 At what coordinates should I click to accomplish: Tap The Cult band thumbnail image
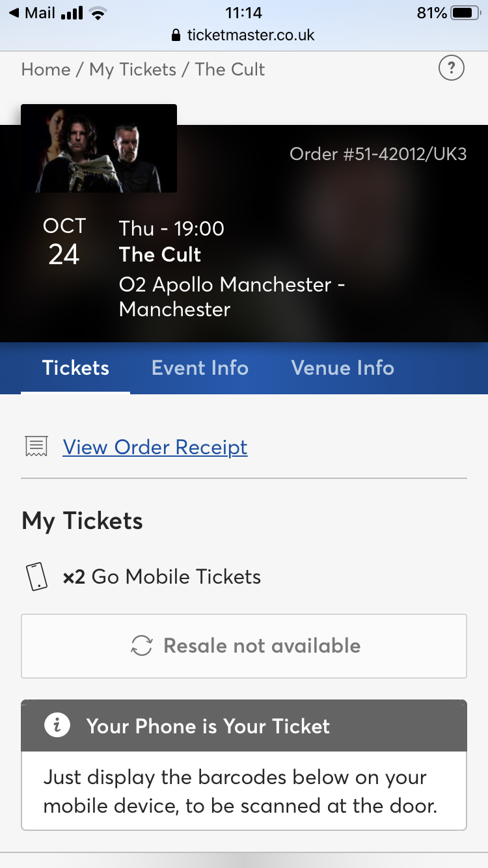(x=99, y=148)
